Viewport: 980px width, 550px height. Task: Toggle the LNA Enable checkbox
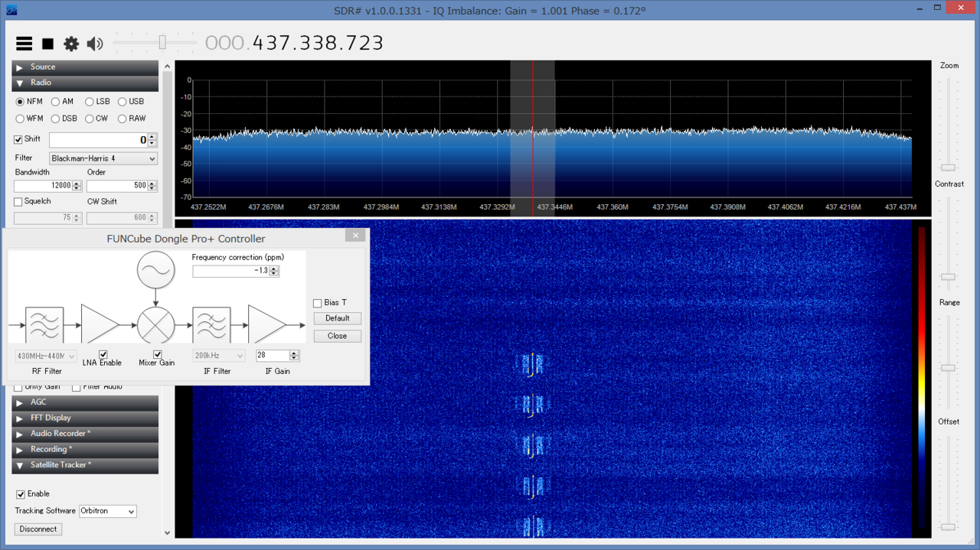(x=103, y=355)
